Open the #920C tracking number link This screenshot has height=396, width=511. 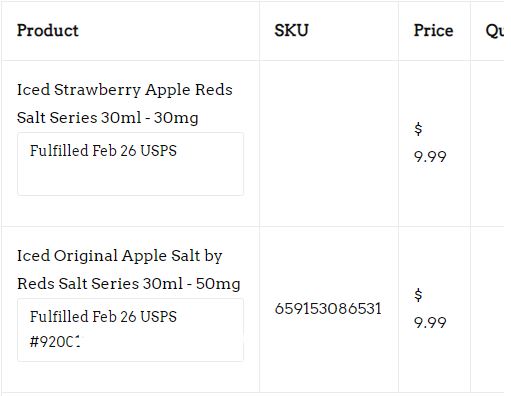coord(55,341)
